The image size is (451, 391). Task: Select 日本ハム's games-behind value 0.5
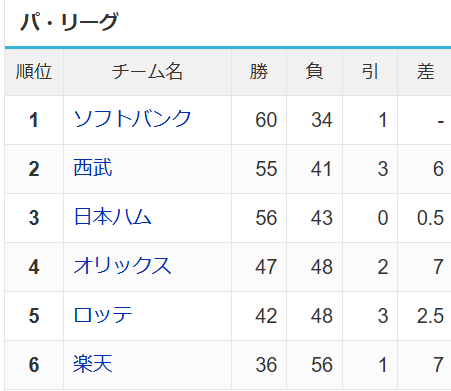coord(430,218)
